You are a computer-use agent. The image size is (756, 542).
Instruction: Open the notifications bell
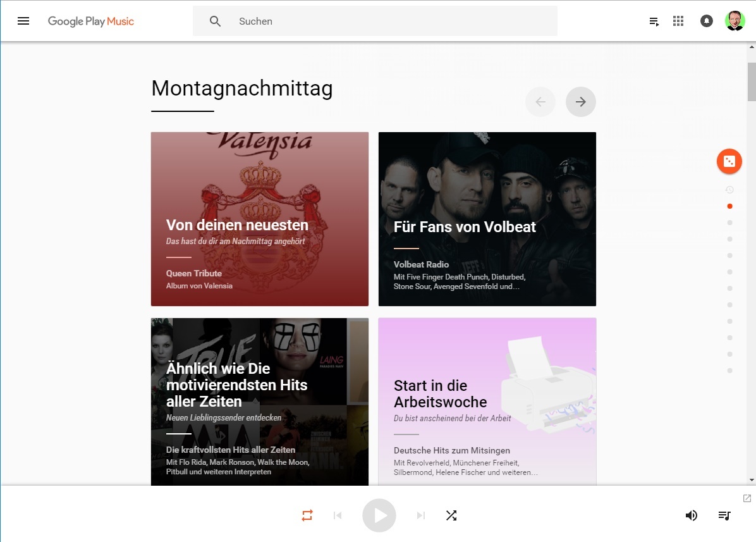coord(706,21)
